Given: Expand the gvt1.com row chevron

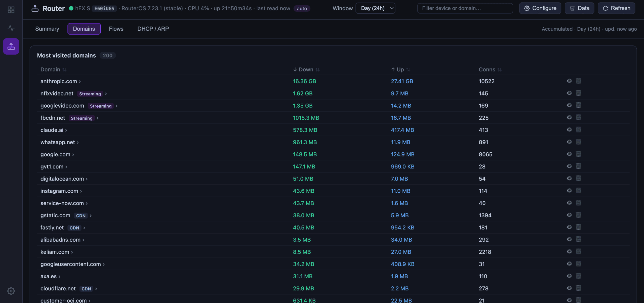Looking at the screenshot, I should [x=66, y=167].
